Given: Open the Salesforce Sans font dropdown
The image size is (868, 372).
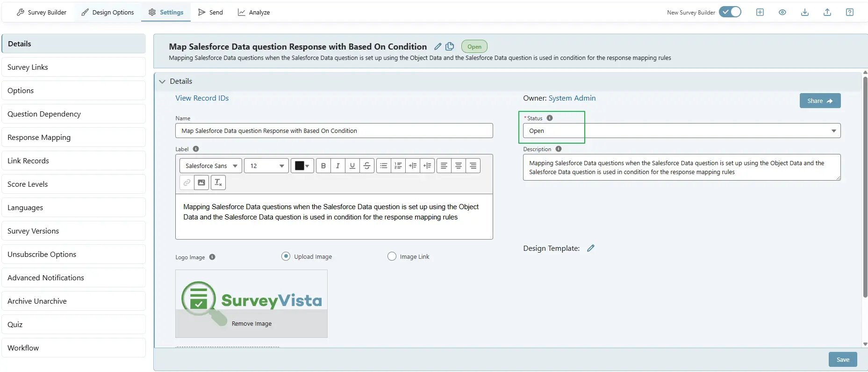Looking at the screenshot, I should point(211,166).
